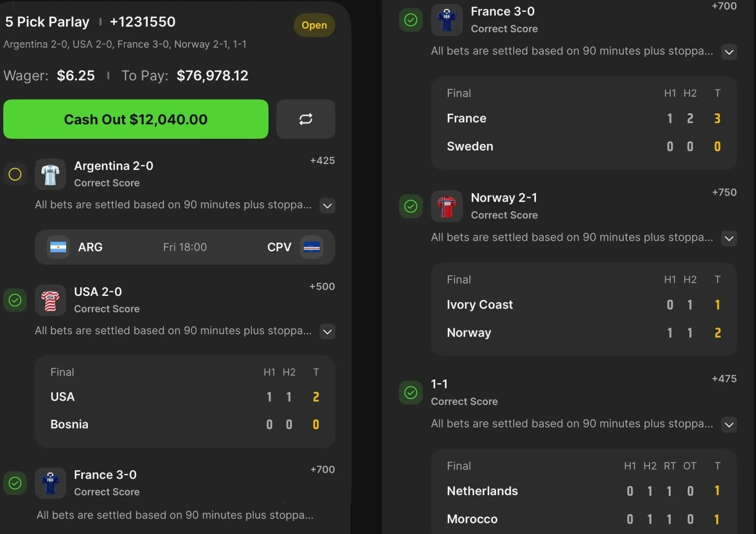Click the USA striped jersey icon
756x534 pixels.
50,300
